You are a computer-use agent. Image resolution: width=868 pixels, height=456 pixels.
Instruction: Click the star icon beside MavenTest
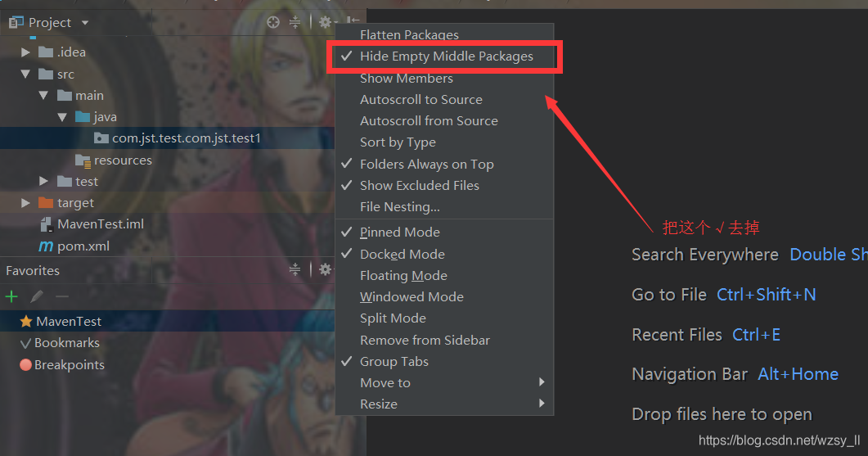[x=26, y=322]
